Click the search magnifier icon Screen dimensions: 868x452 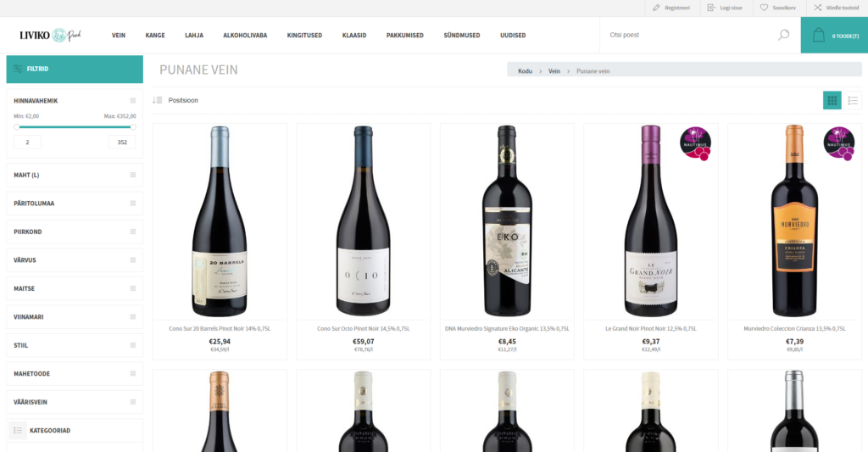783,35
